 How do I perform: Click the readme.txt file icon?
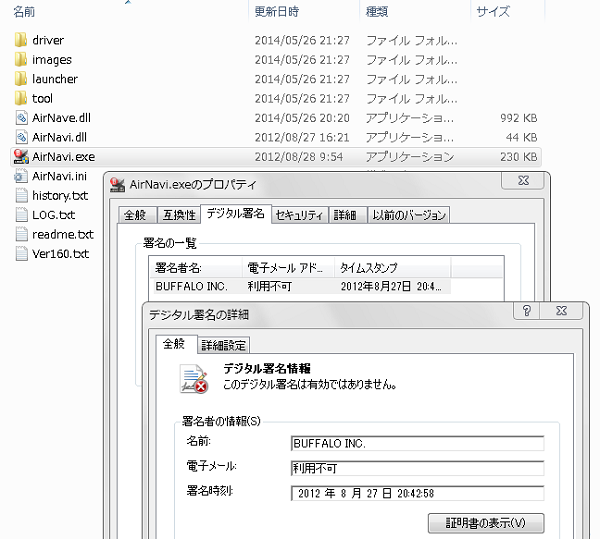[x=21, y=234]
